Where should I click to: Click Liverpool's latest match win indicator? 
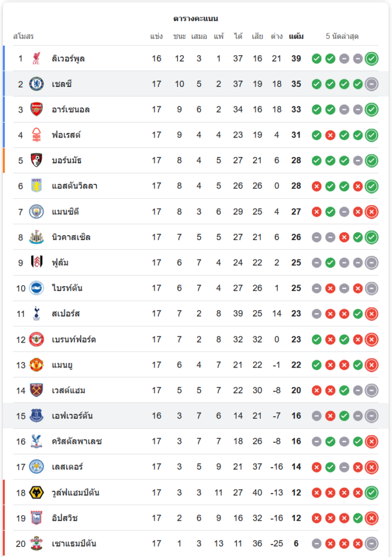tap(371, 58)
